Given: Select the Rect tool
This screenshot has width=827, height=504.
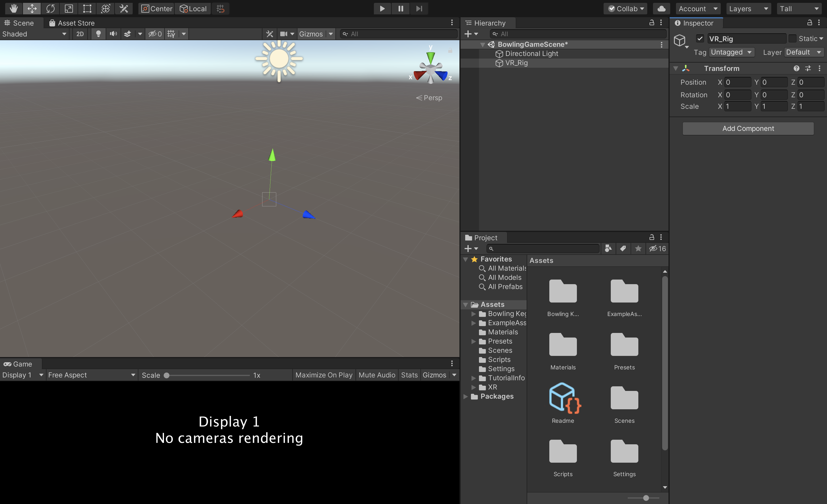Looking at the screenshot, I should click(x=87, y=8).
